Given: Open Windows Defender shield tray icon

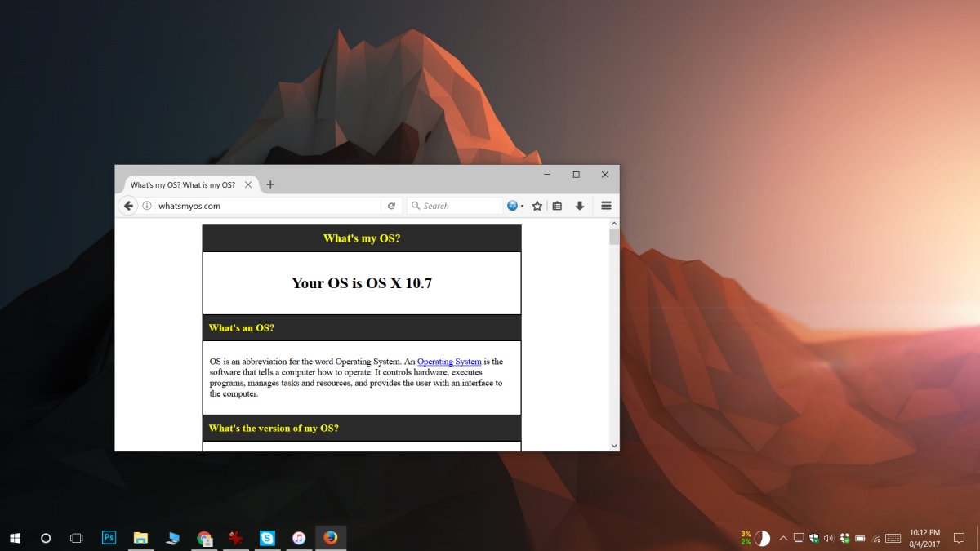Looking at the screenshot, I should 814,538.
